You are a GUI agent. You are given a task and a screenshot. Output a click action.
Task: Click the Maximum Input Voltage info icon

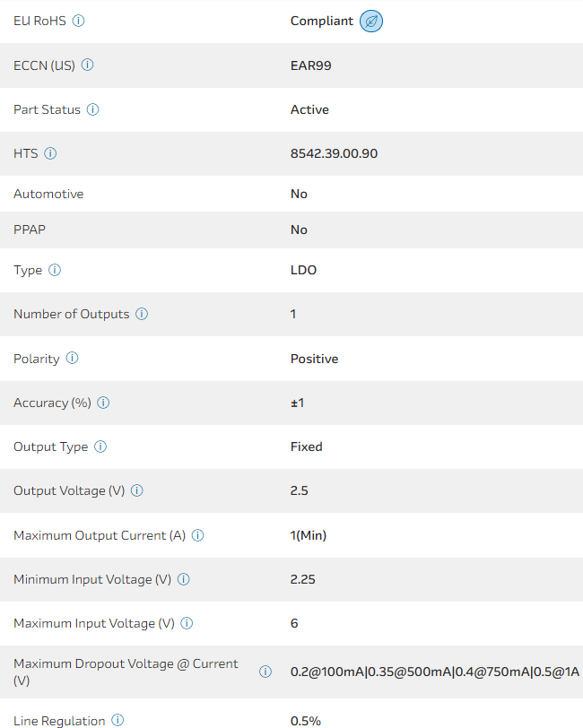coord(187,623)
